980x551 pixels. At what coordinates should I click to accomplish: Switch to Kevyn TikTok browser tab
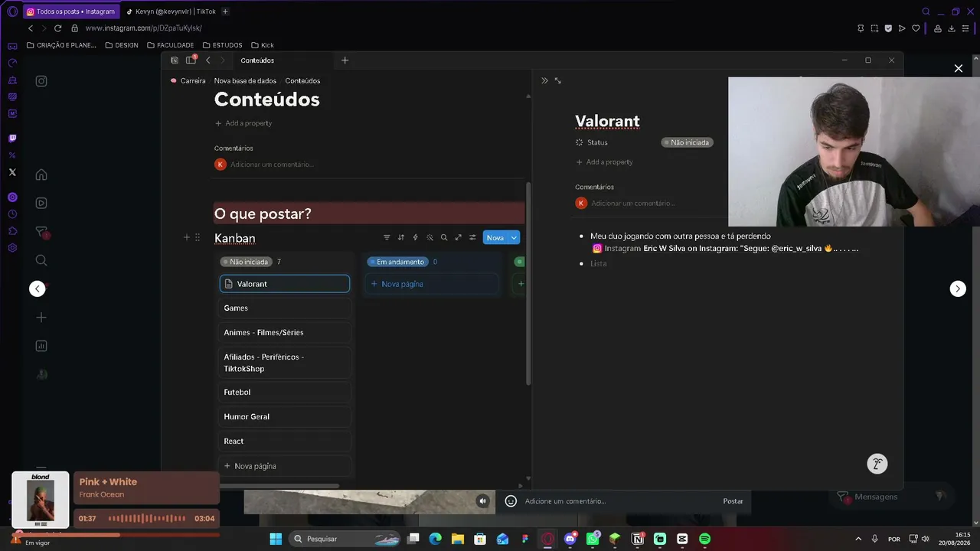tap(171, 11)
